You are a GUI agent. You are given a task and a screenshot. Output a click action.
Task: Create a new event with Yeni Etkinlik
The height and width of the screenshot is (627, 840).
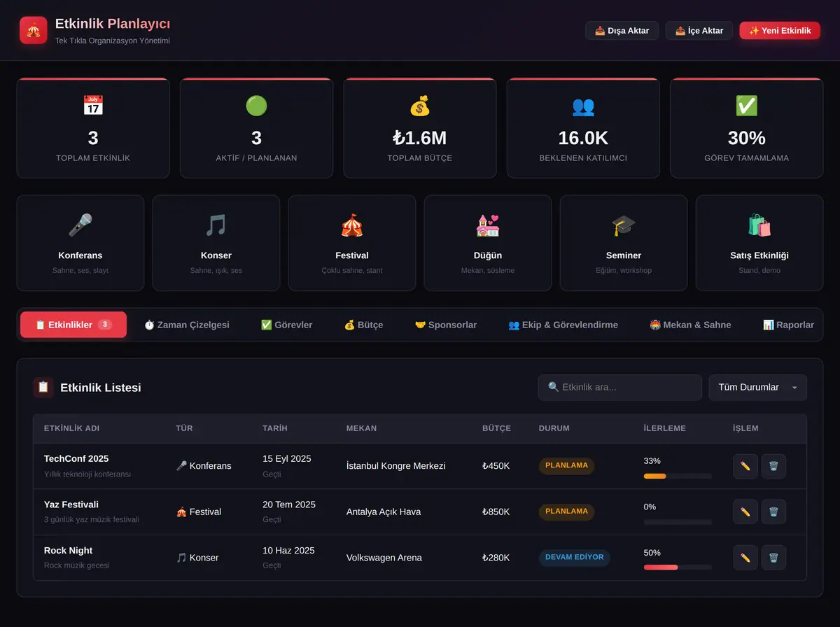coord(780,31)
